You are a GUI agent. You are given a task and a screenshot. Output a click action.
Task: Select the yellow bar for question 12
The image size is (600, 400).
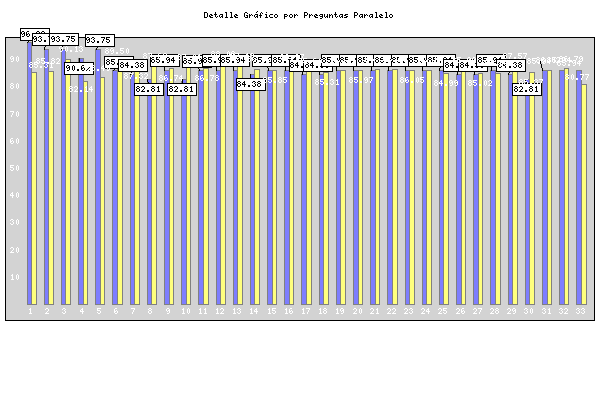pyautogui.click(x=223, y=185)
